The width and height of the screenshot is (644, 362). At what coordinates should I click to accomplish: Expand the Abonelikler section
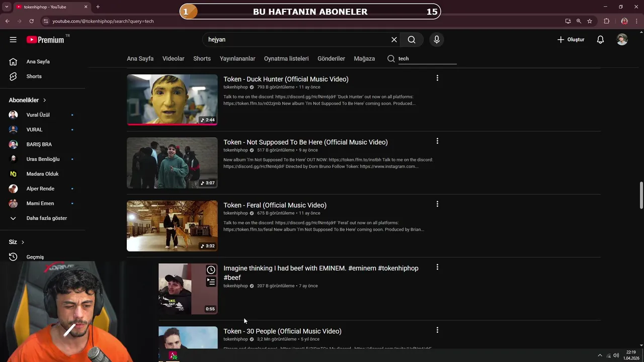tap(28, 100)
